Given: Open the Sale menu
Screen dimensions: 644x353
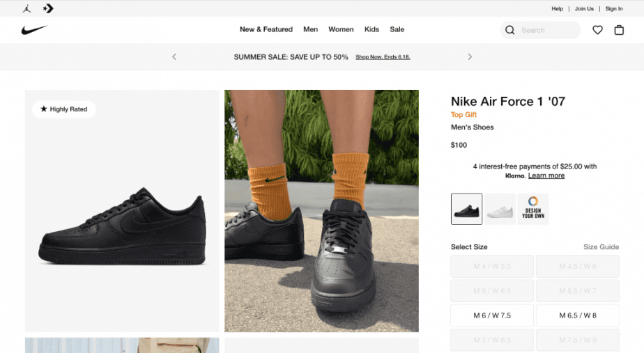Looking at the screenshot, I should [x=397, y=29].
